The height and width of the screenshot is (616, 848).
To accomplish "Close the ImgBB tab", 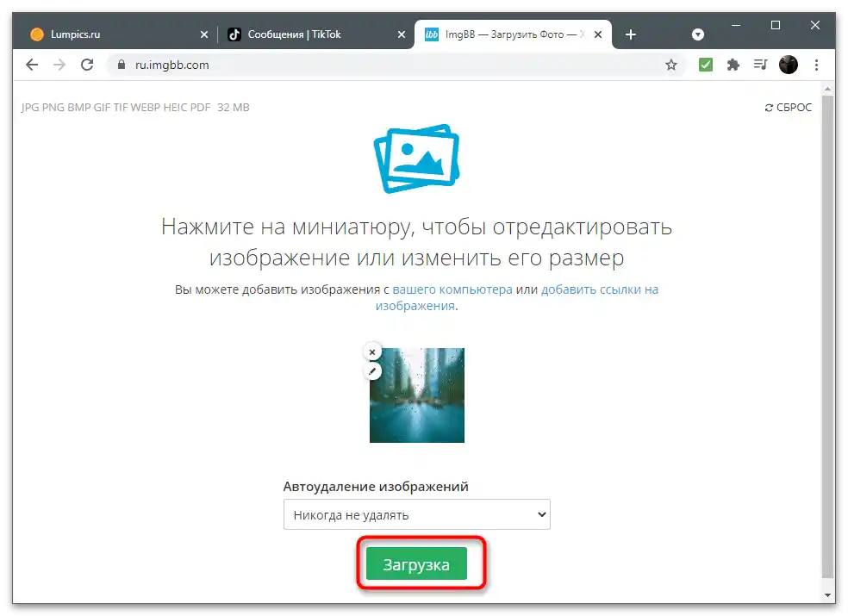I will click(x=598, y=34).
